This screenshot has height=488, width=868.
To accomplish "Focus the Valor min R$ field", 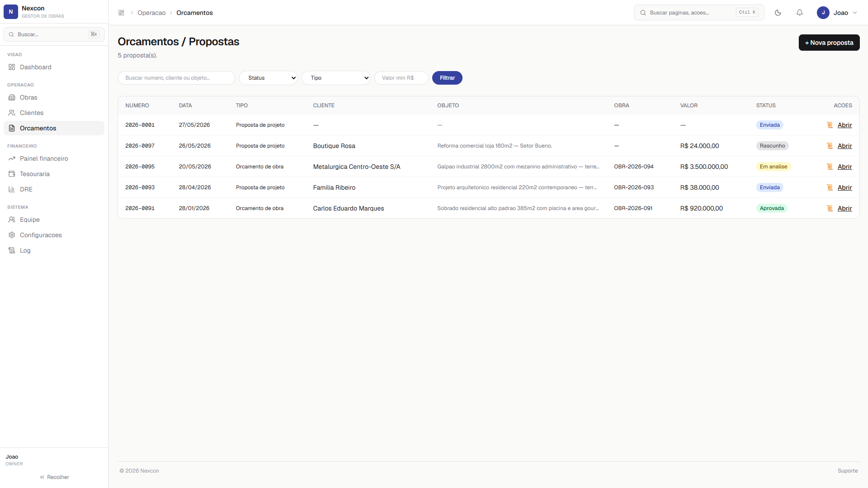I will (x=401, y=78).
